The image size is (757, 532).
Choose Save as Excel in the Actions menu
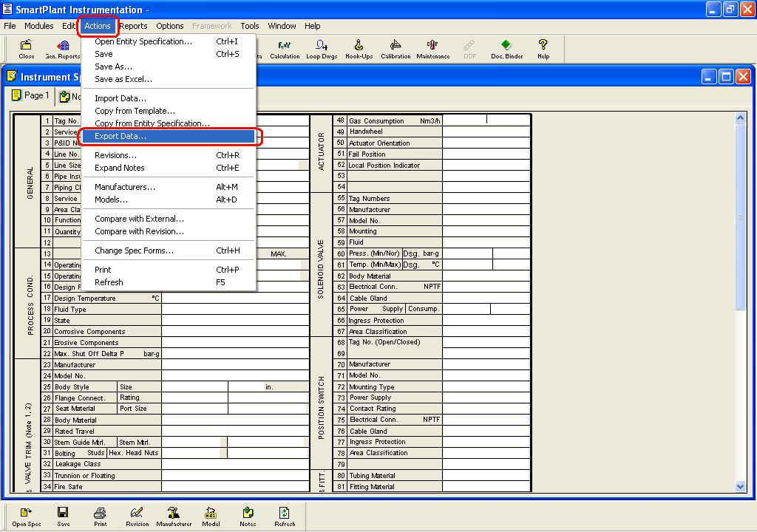pos(124,79)
